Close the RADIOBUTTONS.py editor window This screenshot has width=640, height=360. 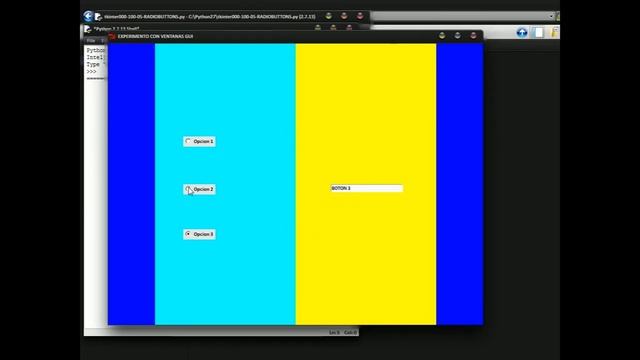pyautogui.click(x=360, y=16)
